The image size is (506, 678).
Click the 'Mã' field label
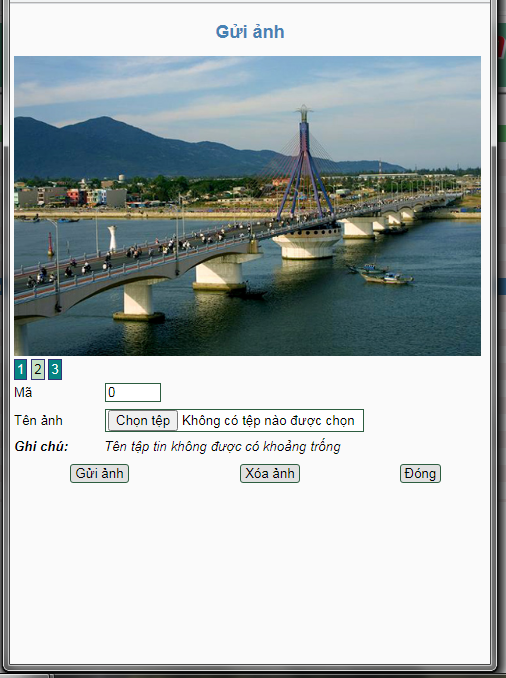click(x=23, y=392)
